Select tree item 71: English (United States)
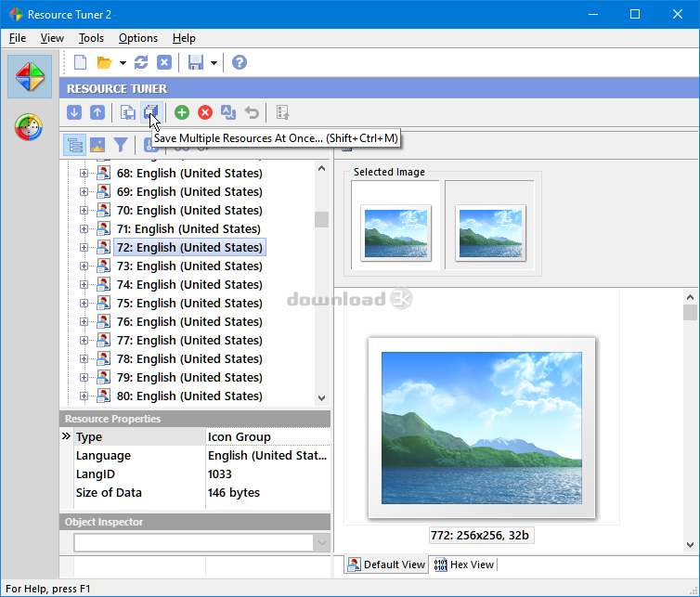700x597 pixels. (188, 229)
